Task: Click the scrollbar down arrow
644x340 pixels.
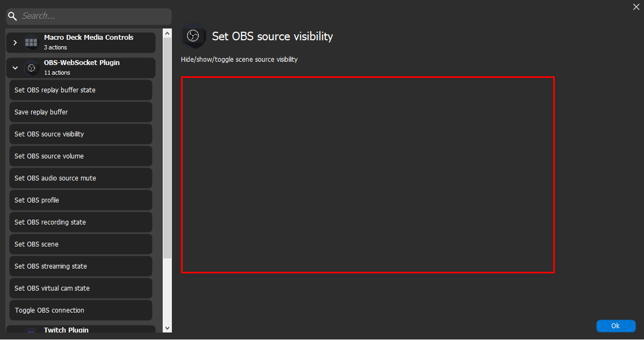Action: click(167, 328)
